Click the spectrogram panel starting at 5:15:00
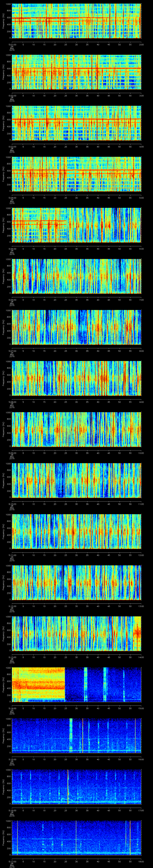153x868 pixels. point(77,736)
